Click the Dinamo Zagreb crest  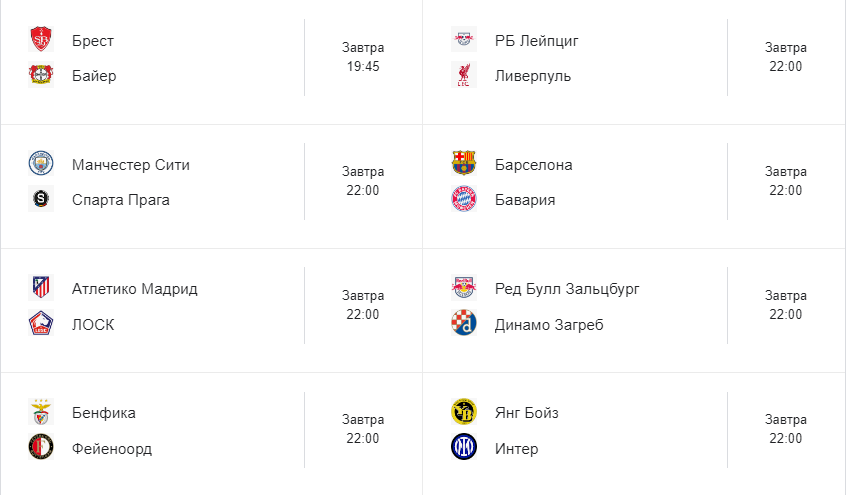tap(464, 323)
